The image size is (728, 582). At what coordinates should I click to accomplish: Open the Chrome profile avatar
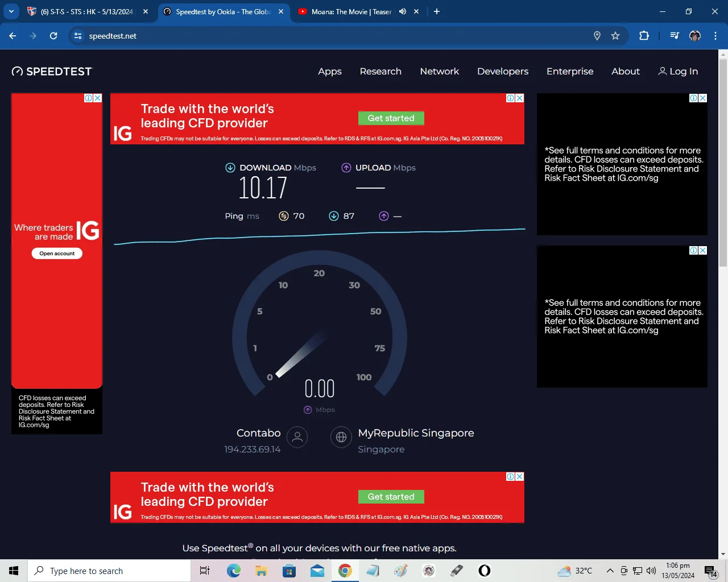(x=694, y=36)
